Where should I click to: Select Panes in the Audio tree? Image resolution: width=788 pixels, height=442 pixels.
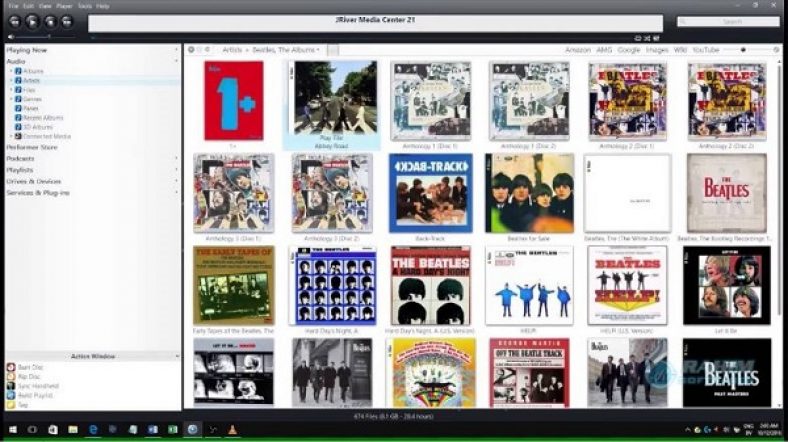[31, 108]
